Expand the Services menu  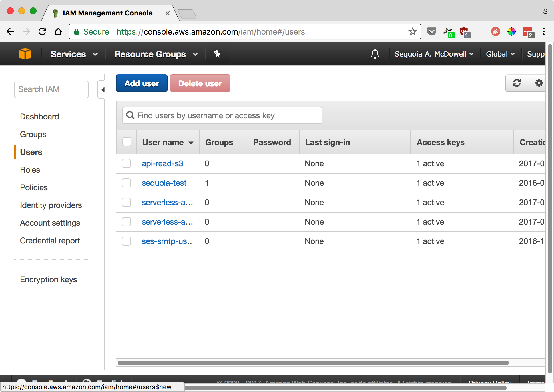click(x=74, y=54)
